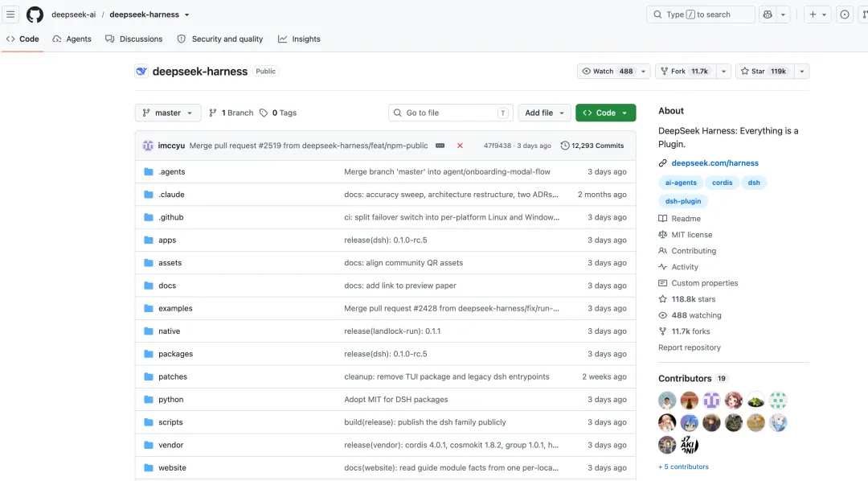The image size is (868, 481).
Task: Click imccyu's commit author avatar
Action: [x=148, y=146]
